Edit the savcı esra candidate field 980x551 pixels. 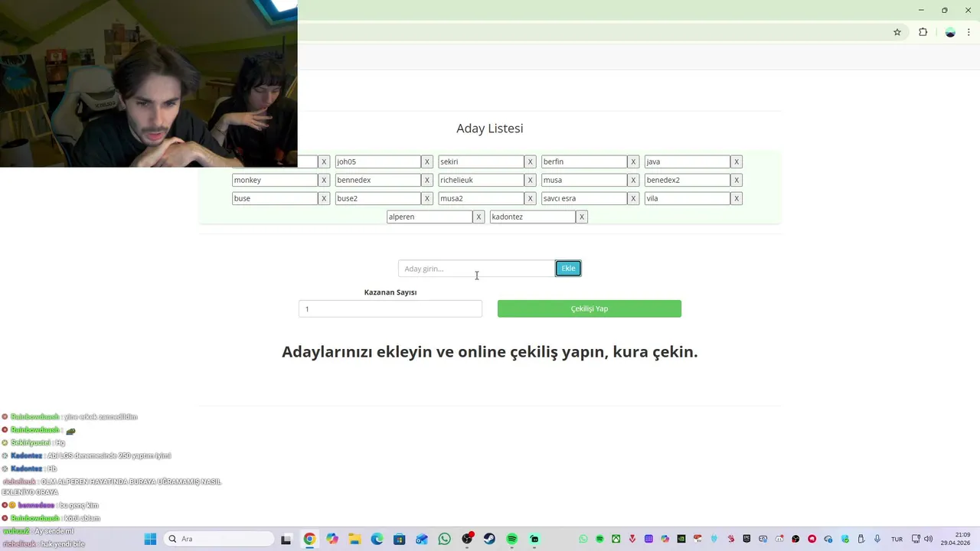584,198
